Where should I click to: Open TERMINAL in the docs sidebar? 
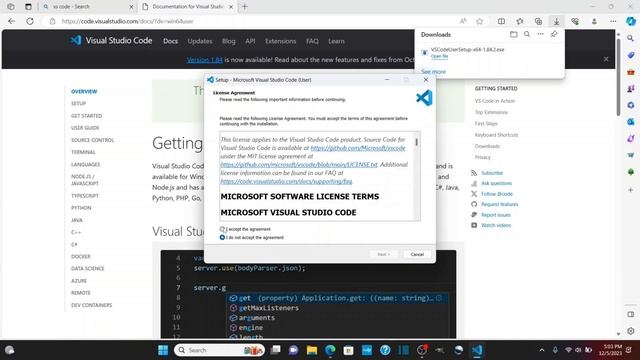[83, 152]
